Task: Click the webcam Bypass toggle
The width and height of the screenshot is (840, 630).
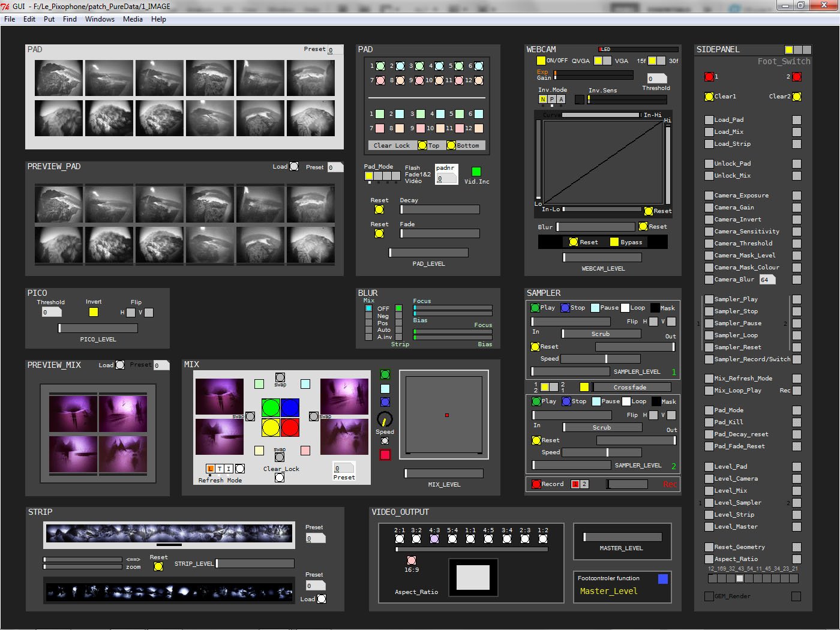Action: [614, 242]
